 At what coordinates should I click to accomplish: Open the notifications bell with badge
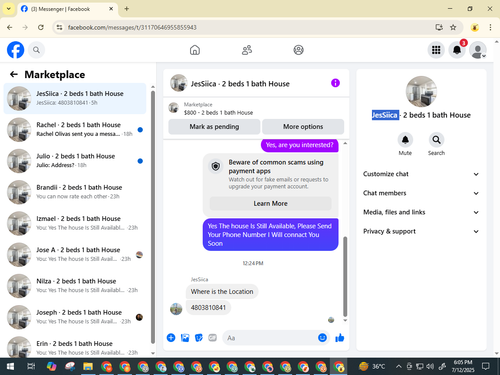(x=457, y=50)
